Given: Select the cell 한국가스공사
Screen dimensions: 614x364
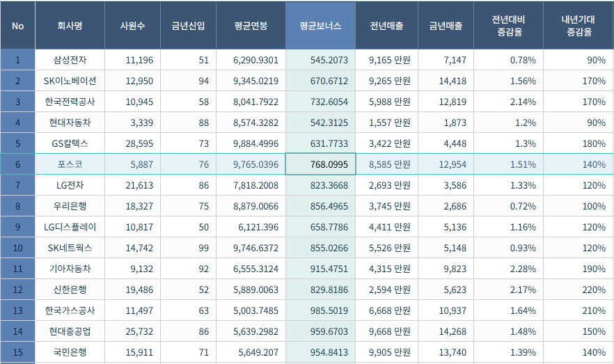Looking at the screenshot, I should pos(70,310).
